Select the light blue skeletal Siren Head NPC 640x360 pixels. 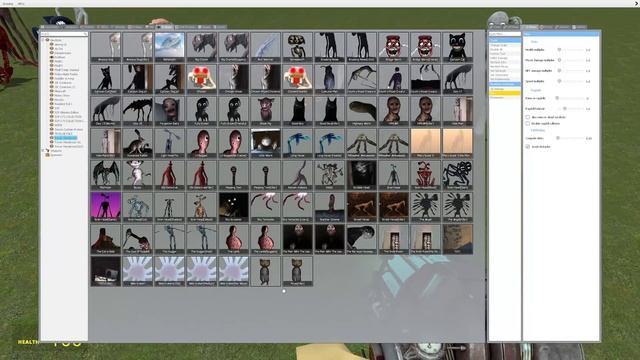pos(137,207)
